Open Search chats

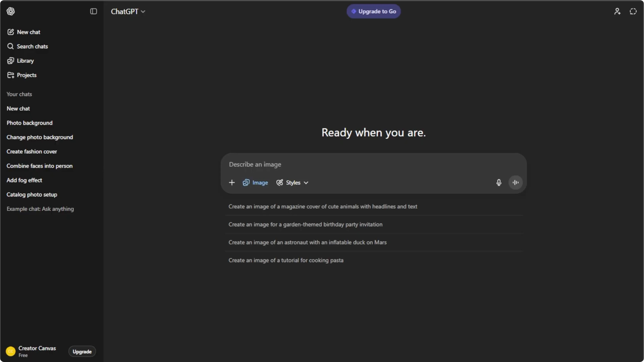coord(51,47)
